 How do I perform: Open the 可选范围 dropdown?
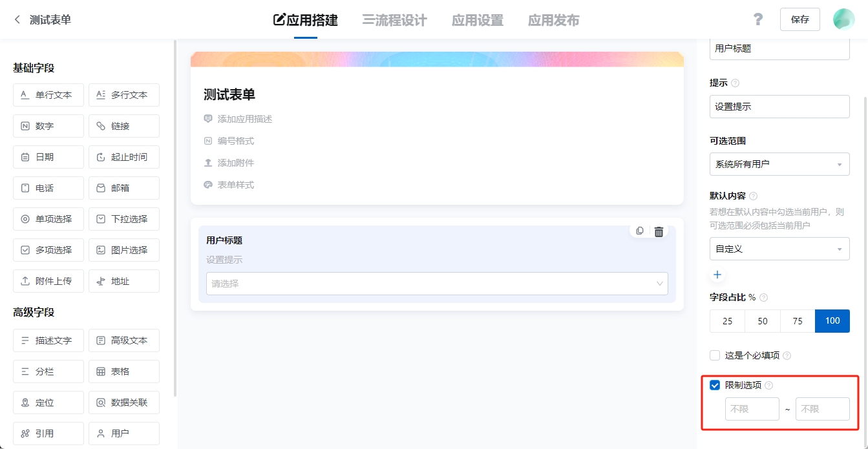click(779, 164)
